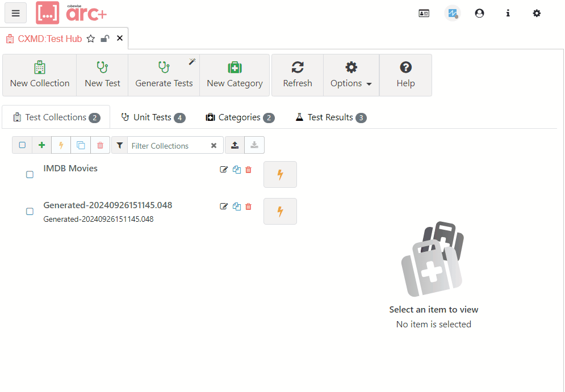
Task: Click the green plus add collection icon
Action: point(42,145)
